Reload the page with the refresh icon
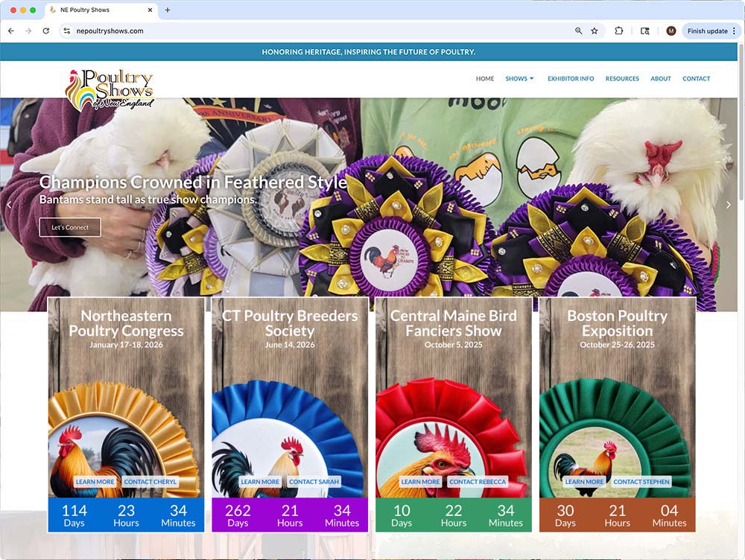Image resolution: width=745 pixels, height=560 pixels. click(46, 31)
